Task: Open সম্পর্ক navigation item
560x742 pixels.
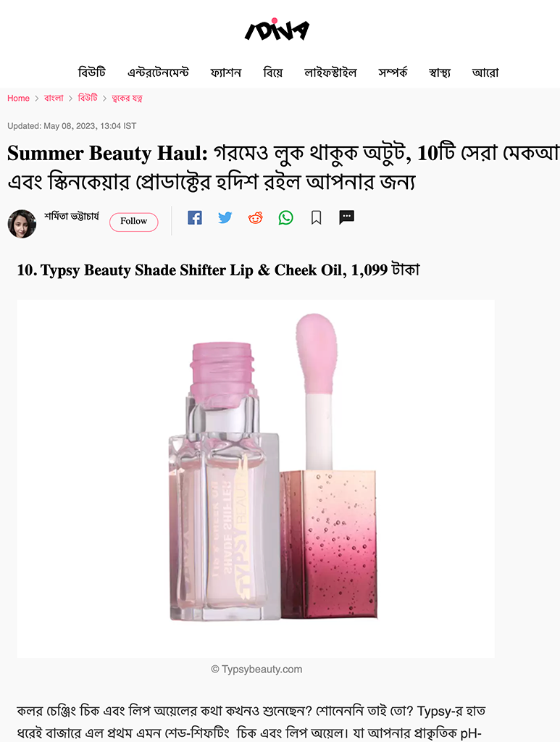Action: 393,72
